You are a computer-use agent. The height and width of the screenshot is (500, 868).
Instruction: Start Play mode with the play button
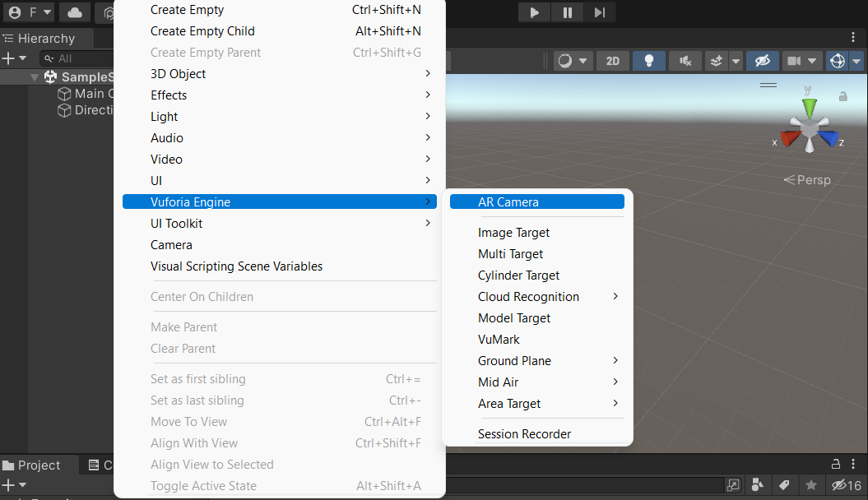click(x=534, y=12)
